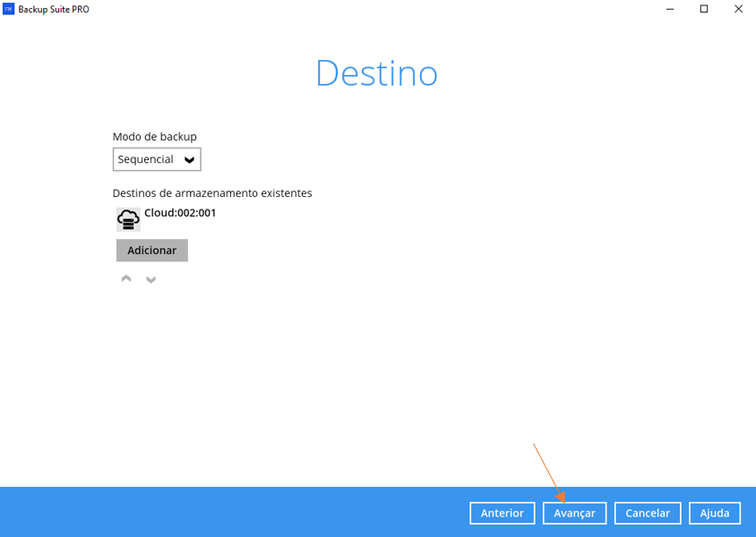
Task: Proceed by clicking Avançar
Action: (x=574, y=513)
